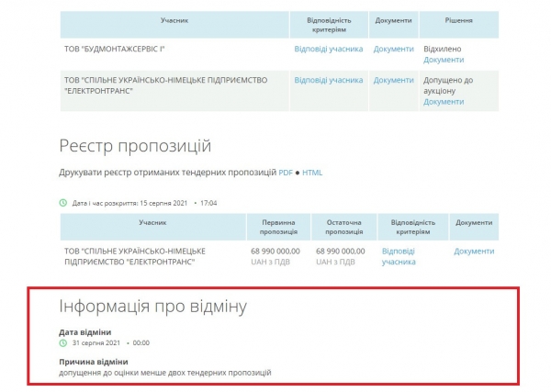The width and height of the screenshot is (551, 392).
Task: Open Документи link under Допущено до аукціону
Action: (x=444, y=102)
